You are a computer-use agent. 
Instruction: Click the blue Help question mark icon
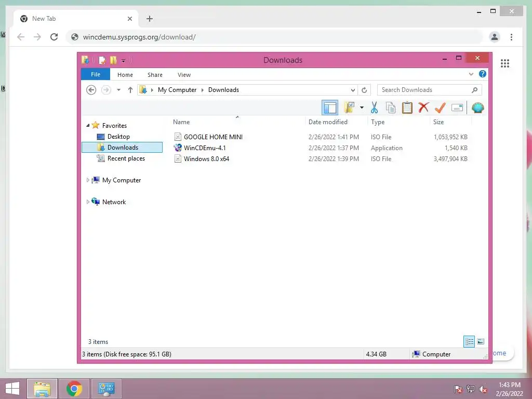pyautogui.click(x=483, y=74)
